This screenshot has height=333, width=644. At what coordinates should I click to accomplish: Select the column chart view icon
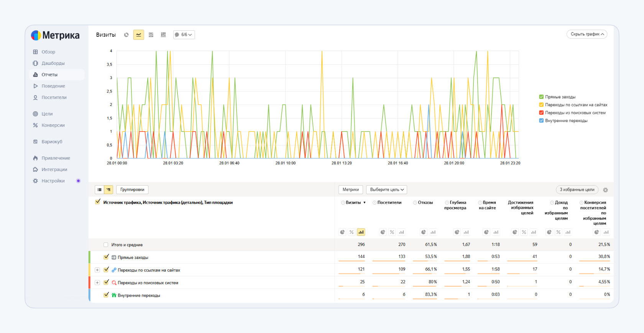tap(163, 35)
